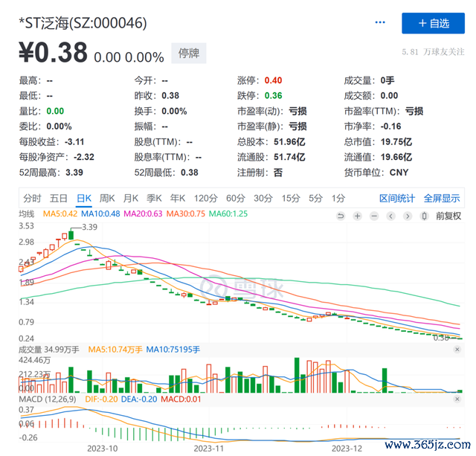Click the DIF:-0.20 value
Screen dimensions: 476x456
(x=101, y=399)
